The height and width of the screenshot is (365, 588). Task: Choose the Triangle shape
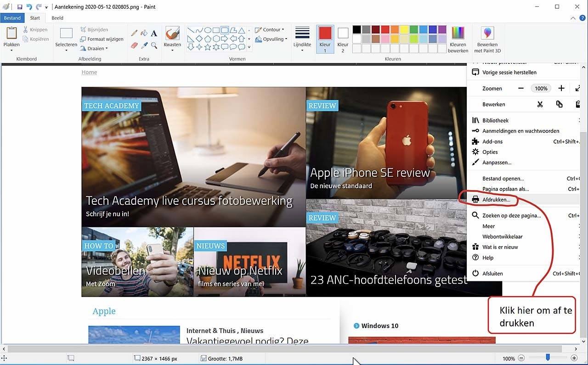tap(241, 30)
